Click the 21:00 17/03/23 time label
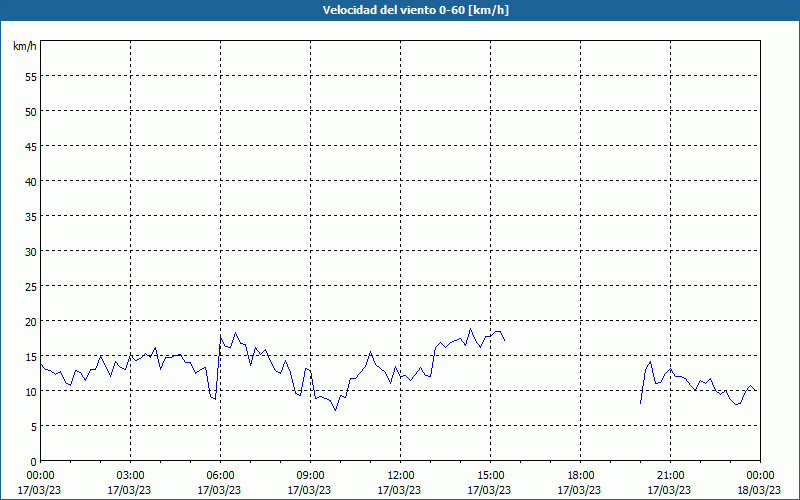 coord(670,483)
